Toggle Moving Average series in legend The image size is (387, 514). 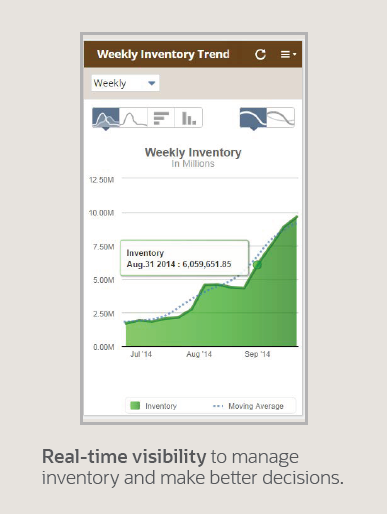point(248,406)
